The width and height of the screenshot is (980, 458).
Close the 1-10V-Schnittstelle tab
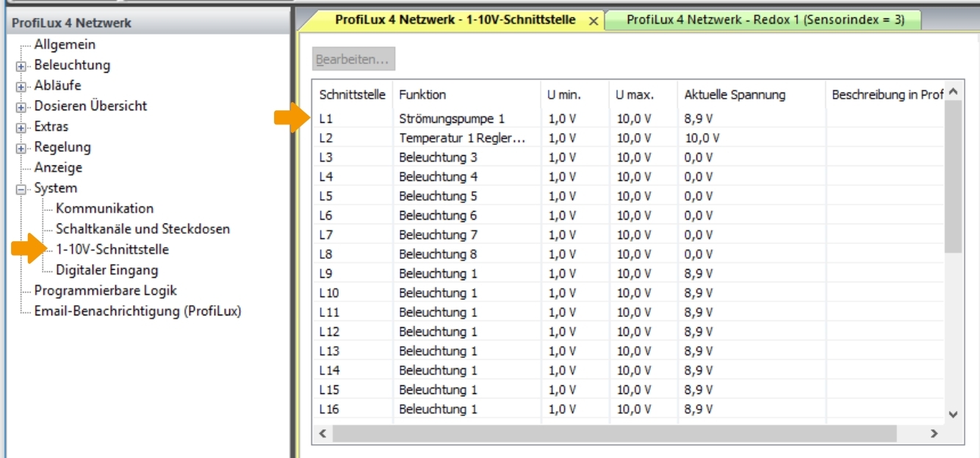(x=594, y=21)
